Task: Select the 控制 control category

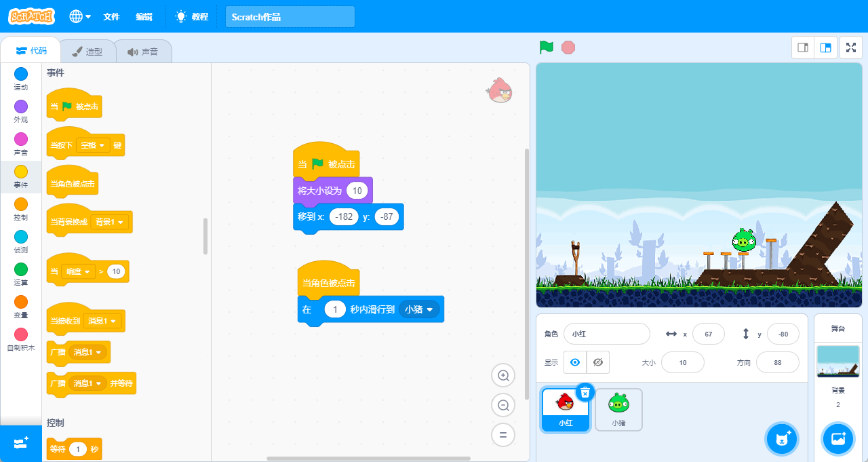Action: click(x=21, y=209)
